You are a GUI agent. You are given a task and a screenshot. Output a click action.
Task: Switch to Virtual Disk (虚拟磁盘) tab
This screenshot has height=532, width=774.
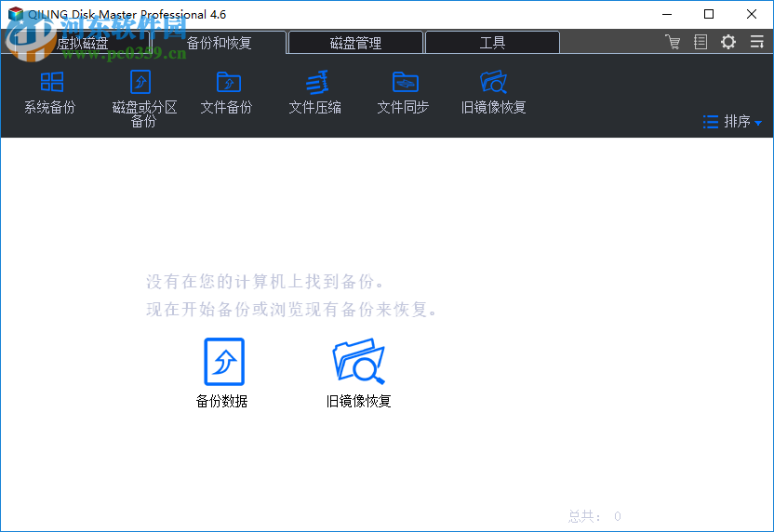click(x=82, y=44)
